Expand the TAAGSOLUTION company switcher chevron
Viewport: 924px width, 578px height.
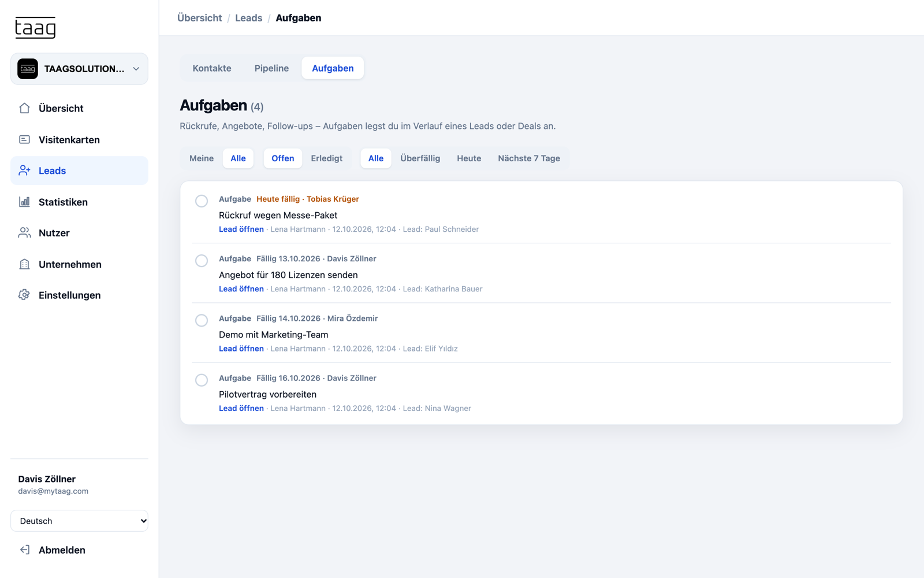coord(136,69)
